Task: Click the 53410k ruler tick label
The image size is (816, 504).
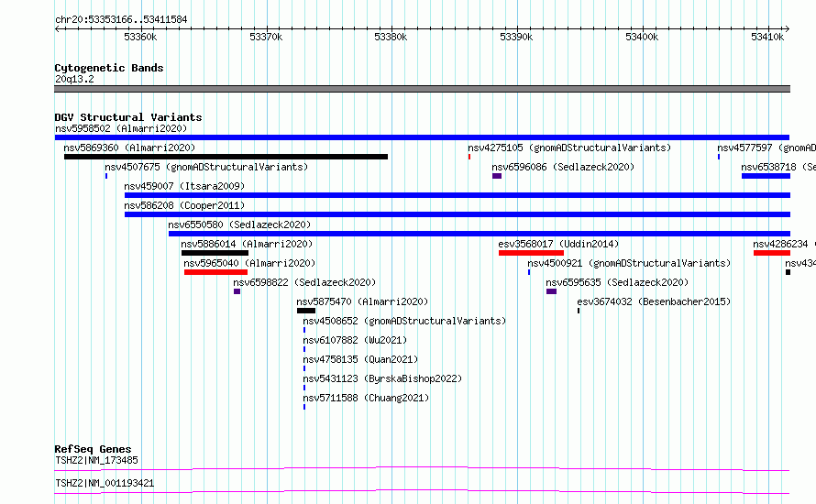Action: [x=767, y=37]
